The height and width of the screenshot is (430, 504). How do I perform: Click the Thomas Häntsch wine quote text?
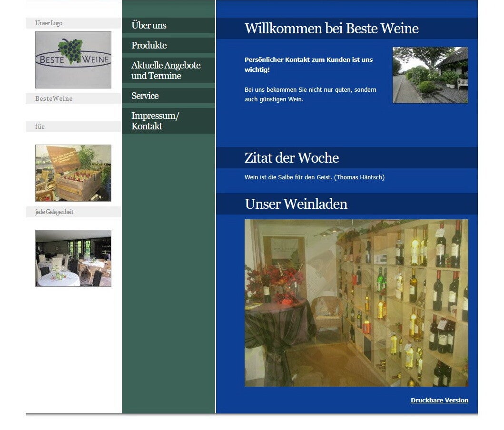pyautogui.click(x=314, y=177)
